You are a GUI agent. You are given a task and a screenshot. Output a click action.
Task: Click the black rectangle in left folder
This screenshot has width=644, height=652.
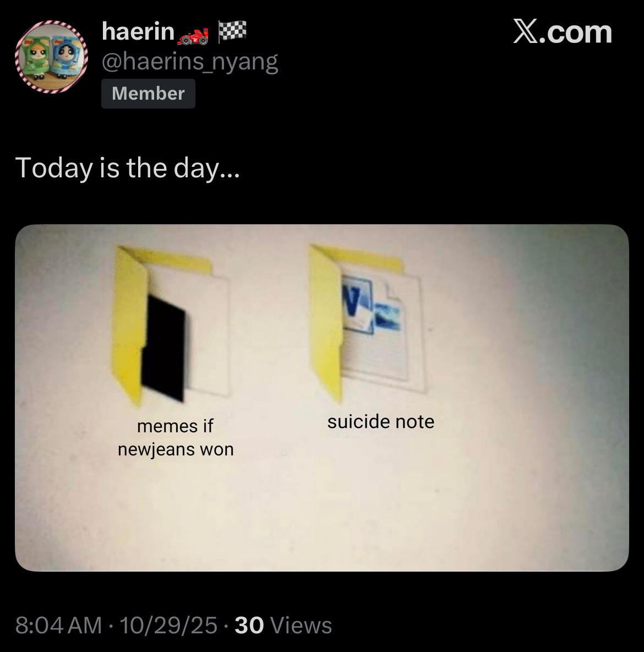pyautogui.click(x=164, y=349)
